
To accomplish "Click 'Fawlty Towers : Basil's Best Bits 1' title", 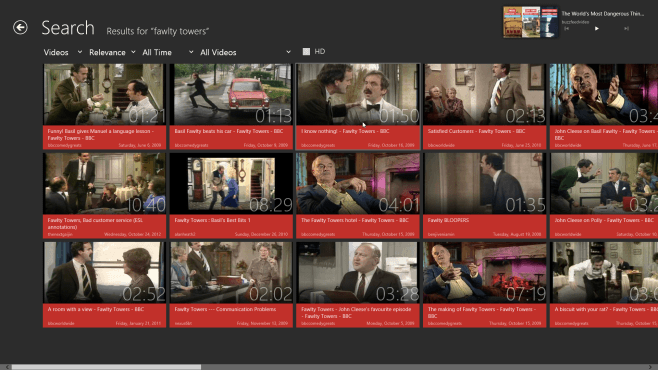I will point(212,220).
